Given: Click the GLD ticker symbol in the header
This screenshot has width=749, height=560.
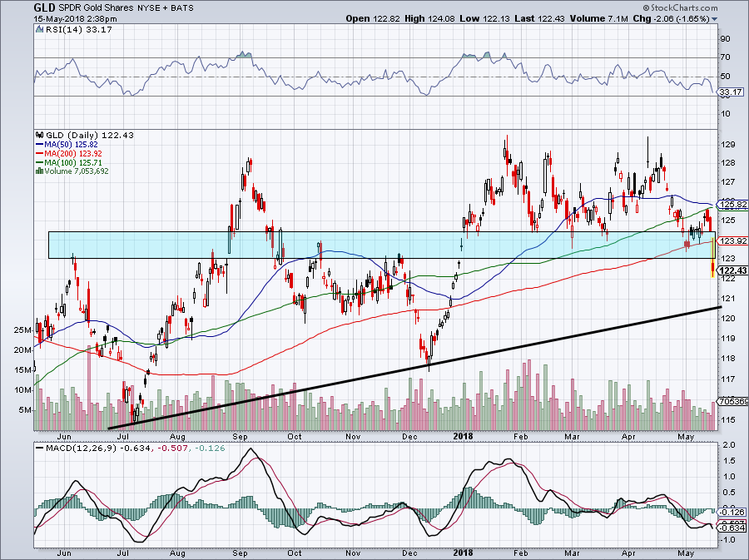Looking at the screenshot, I should tap(44, 8).
